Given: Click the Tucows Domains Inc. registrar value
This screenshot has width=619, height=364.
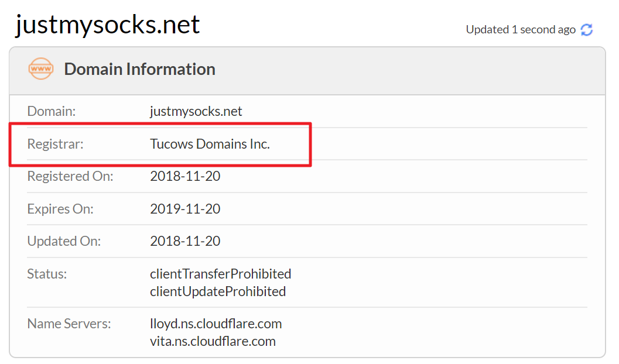Looking at the screenshot, I should coord(210,144).
